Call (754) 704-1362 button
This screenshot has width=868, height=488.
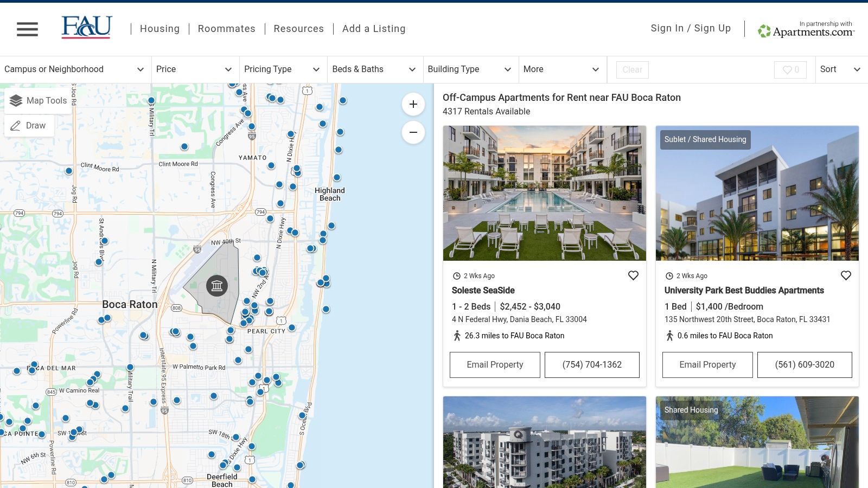click(592, 365)
